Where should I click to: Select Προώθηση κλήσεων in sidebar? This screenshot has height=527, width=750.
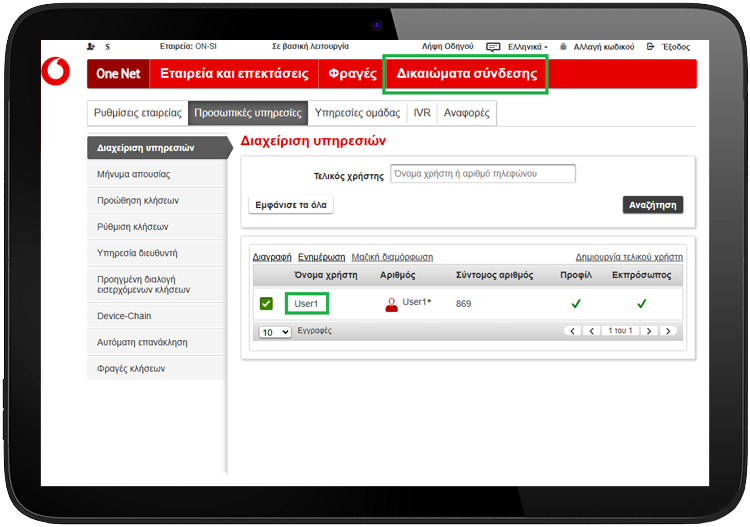(x=157, y=200)
